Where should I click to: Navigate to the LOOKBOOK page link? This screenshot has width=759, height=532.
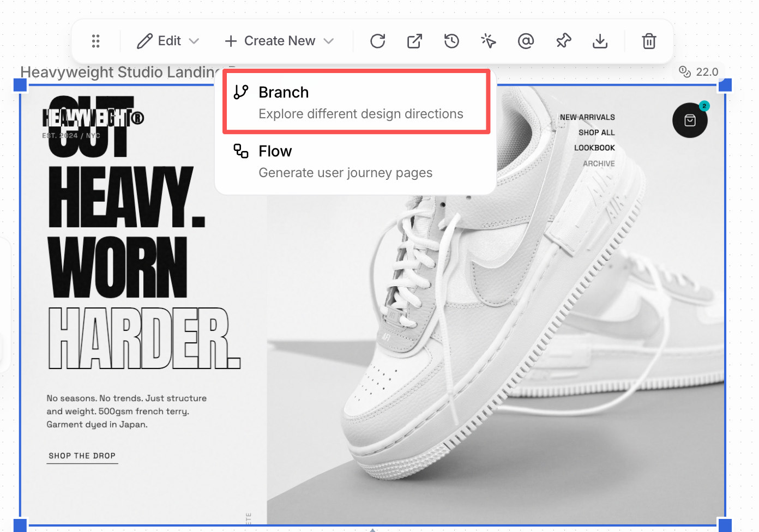click(x=594, y=148)
